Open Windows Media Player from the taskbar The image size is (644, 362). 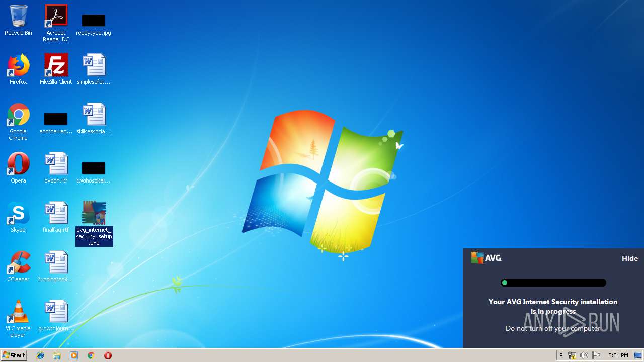coord(74,355)
